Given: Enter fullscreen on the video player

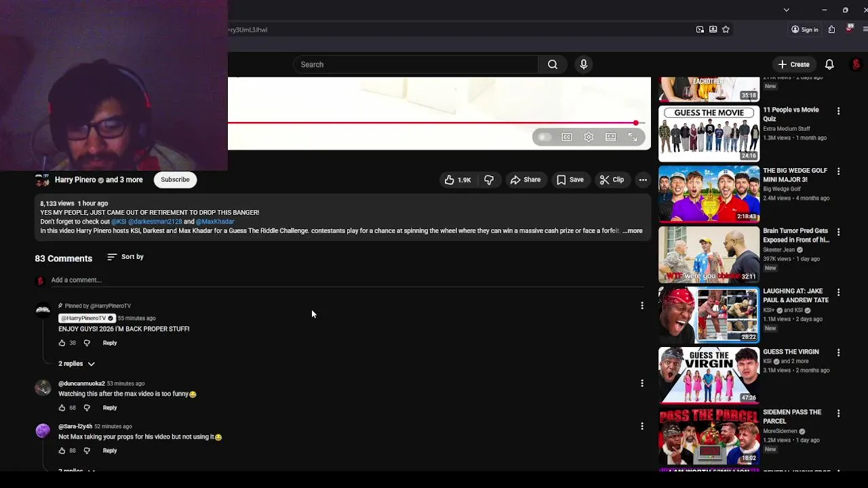Looking at the screenshot, I should (x=633, y=137).
